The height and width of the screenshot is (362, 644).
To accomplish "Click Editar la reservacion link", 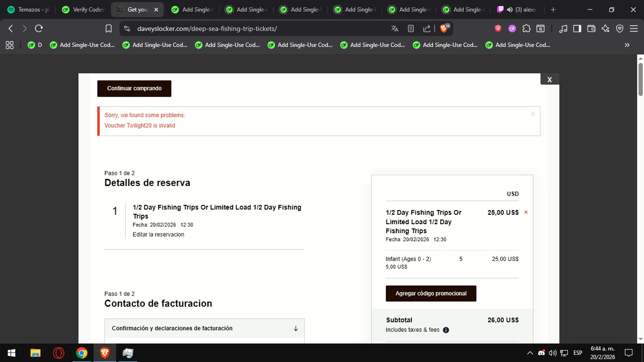I will click(158, 234).
